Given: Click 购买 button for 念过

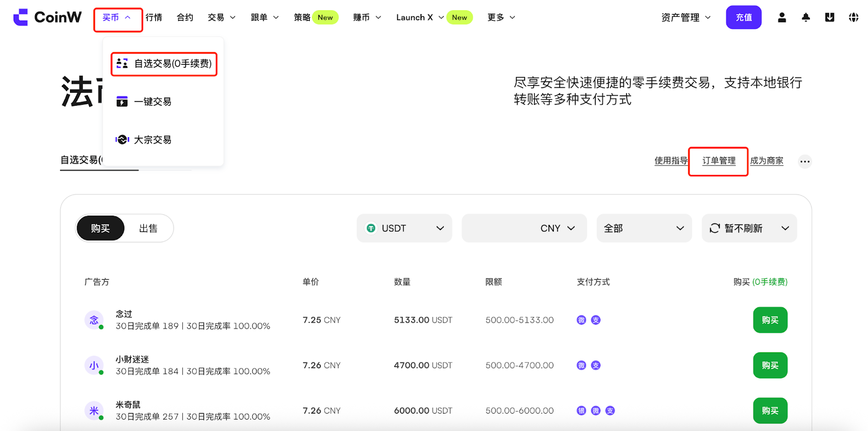Looking at the screenshot, I should click(770, 320).
